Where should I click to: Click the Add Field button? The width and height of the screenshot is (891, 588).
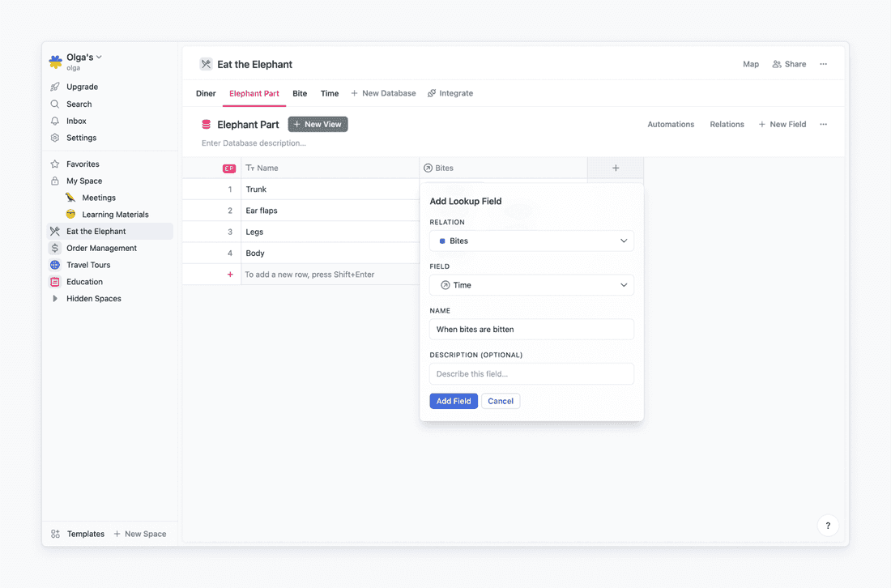coord(454,401)
